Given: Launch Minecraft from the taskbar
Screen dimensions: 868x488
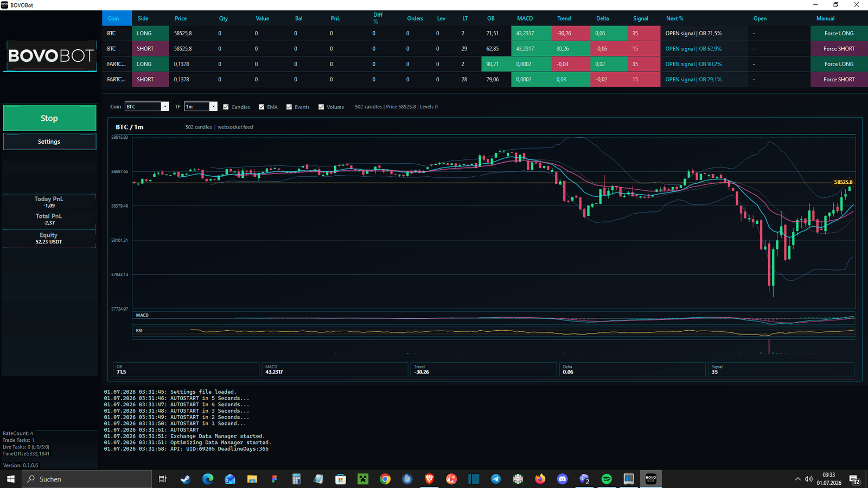Looking at the screenshot, I should tap(363, 479).
